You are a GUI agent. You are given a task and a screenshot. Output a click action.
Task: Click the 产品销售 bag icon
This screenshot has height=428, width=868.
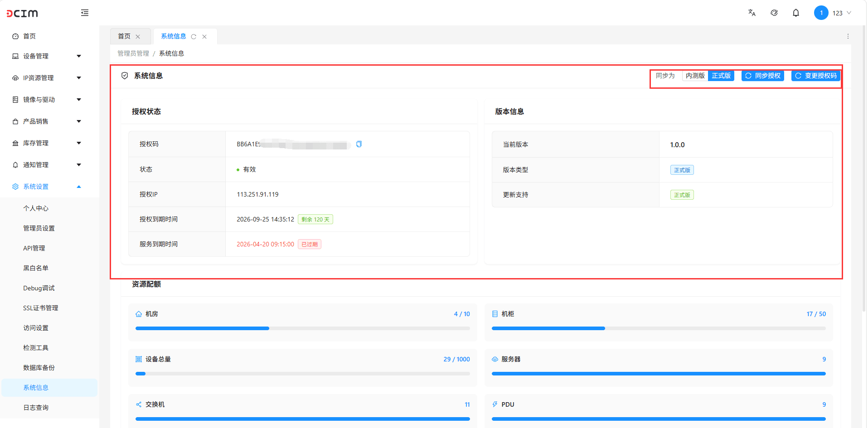click(x=15, y=121)
